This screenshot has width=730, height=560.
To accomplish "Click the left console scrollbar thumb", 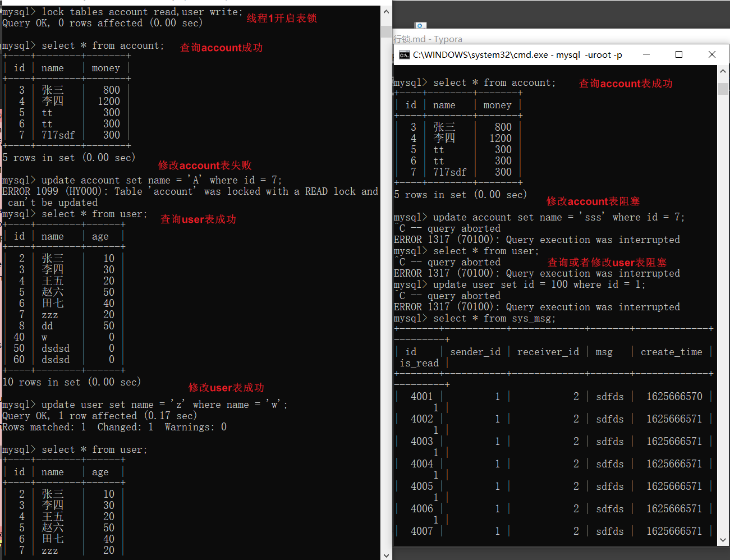I will (386, 31).
